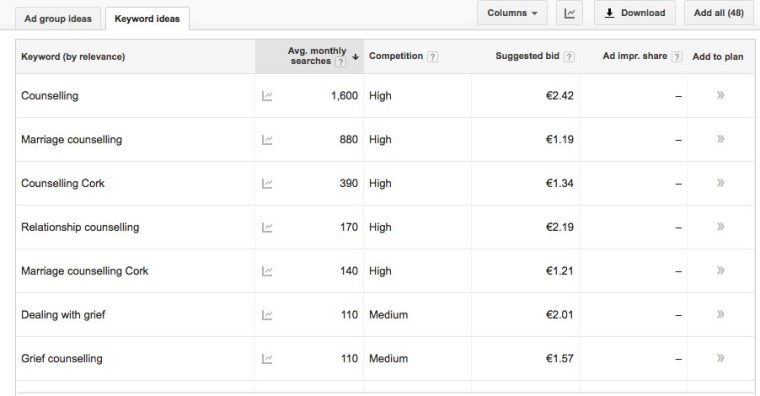Show trend chart for Counselling Cork
Image resolution: width=760 pixels, height=396 pixels.
tap(267, 184)
